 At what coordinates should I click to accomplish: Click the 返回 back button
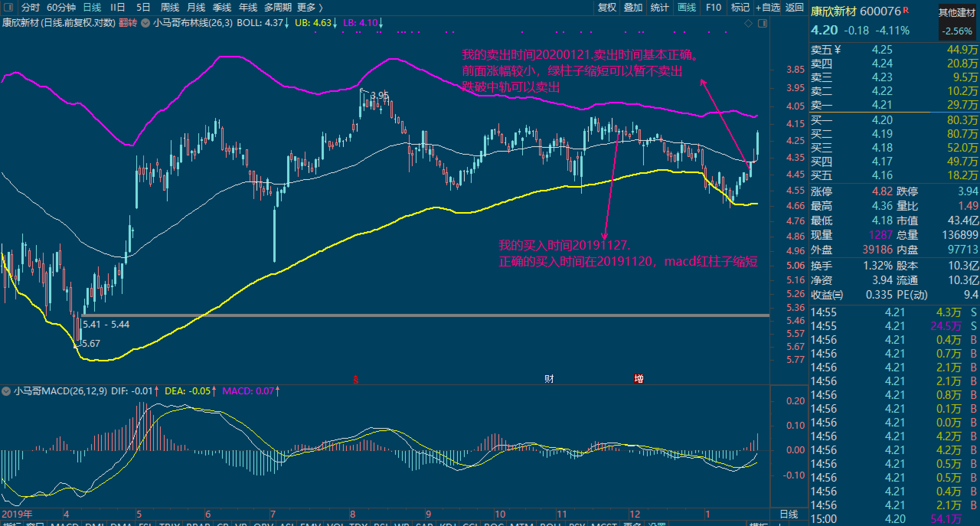794,7
